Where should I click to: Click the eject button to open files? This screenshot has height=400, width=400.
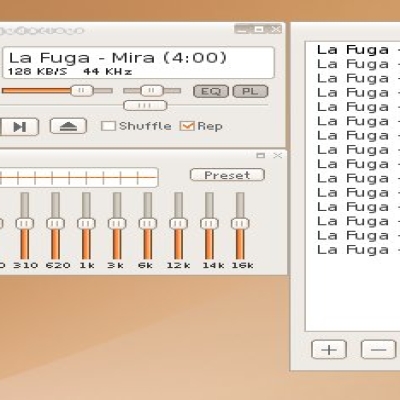(68, 126)
